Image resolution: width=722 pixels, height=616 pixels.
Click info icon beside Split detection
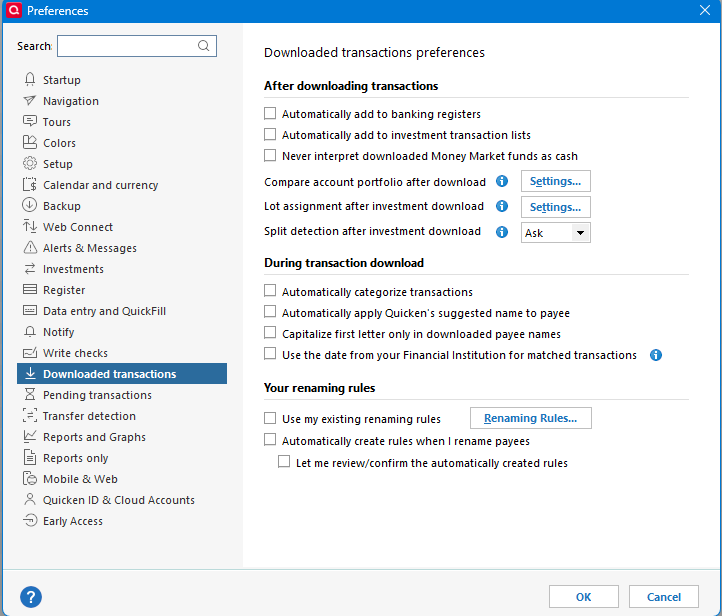coord(502,232)
